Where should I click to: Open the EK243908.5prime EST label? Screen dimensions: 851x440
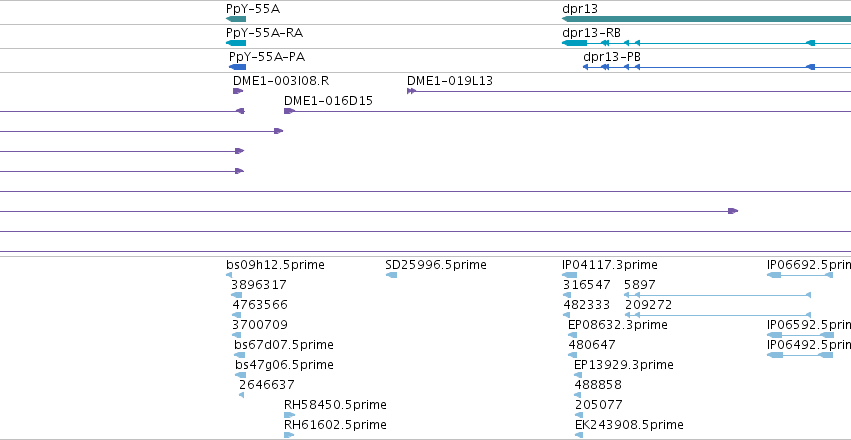tap(629, 424)
